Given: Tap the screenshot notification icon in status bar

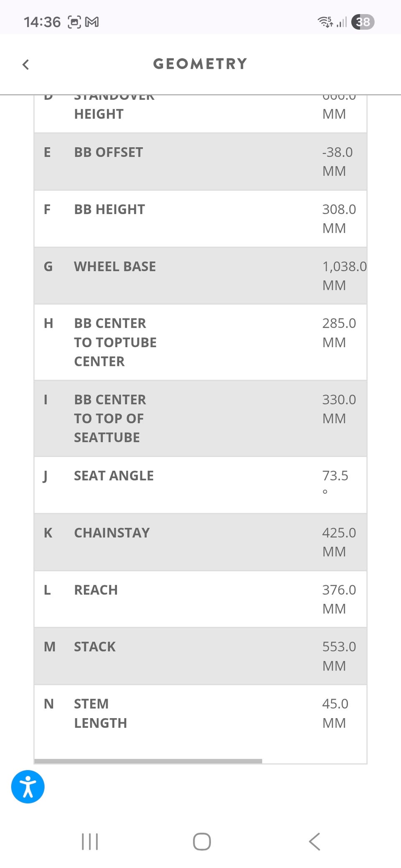Looking at the screenshot, I should tap(74, 22).
